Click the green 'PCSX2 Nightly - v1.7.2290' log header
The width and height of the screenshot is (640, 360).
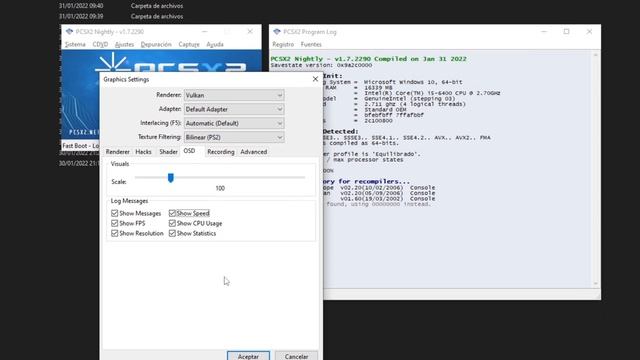[368, 59]
